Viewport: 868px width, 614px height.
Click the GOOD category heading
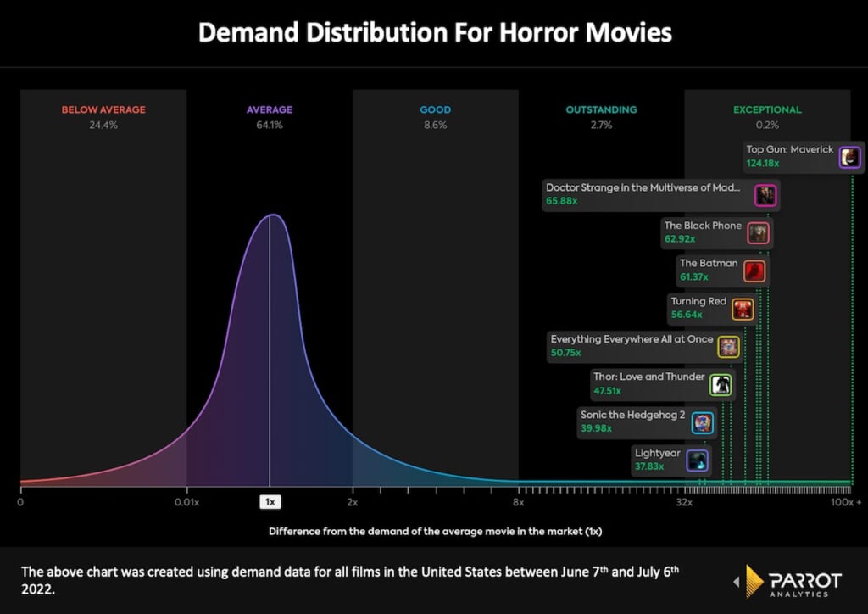pos(435,109)
